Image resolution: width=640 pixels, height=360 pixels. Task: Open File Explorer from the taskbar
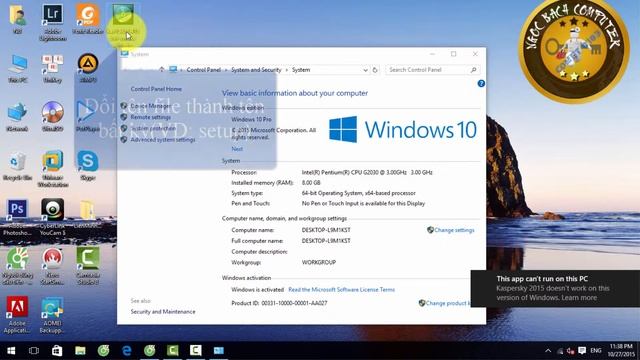coord(80,351)
